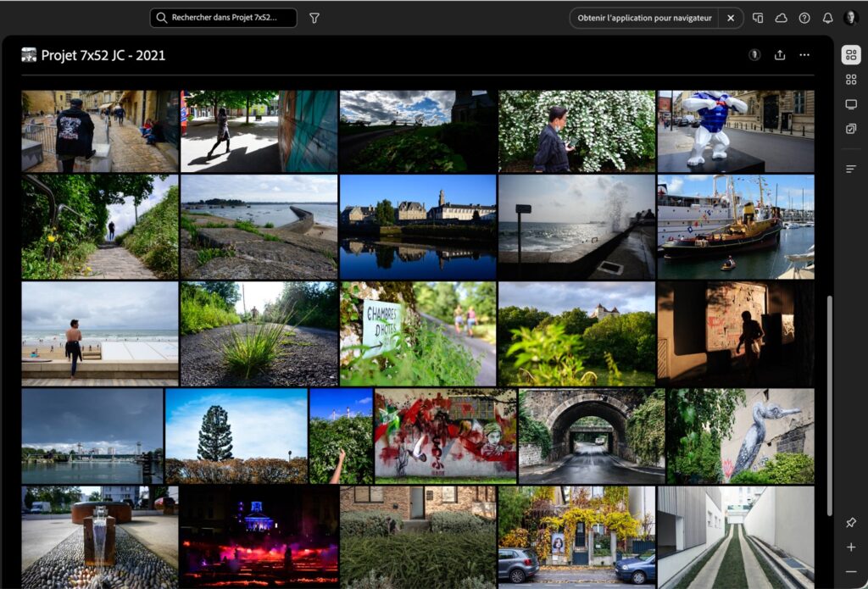The width and height of the screenshot is (868, 589).
Task: Select the square grid view in the sidebar
Action: (851, 80)
